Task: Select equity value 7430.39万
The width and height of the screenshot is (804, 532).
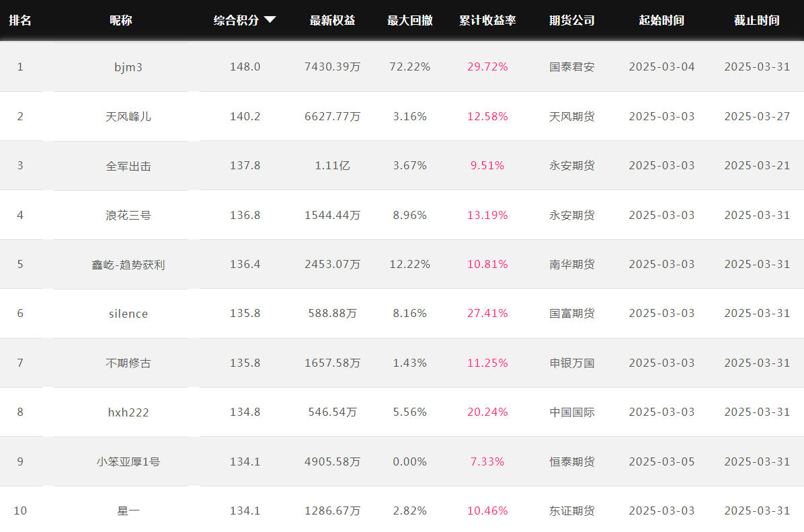Action: click(x=332, y=66)
